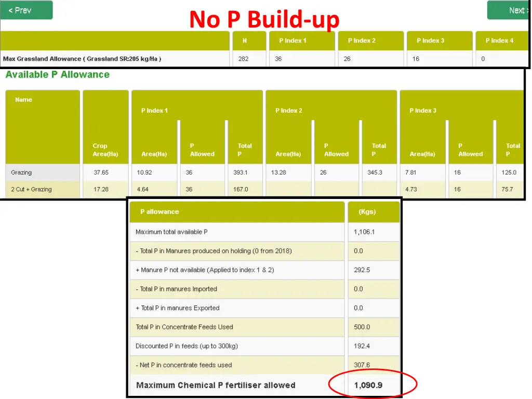532x399 pixels.
Task: Select the Grazing row name
Action: point(21,172)
